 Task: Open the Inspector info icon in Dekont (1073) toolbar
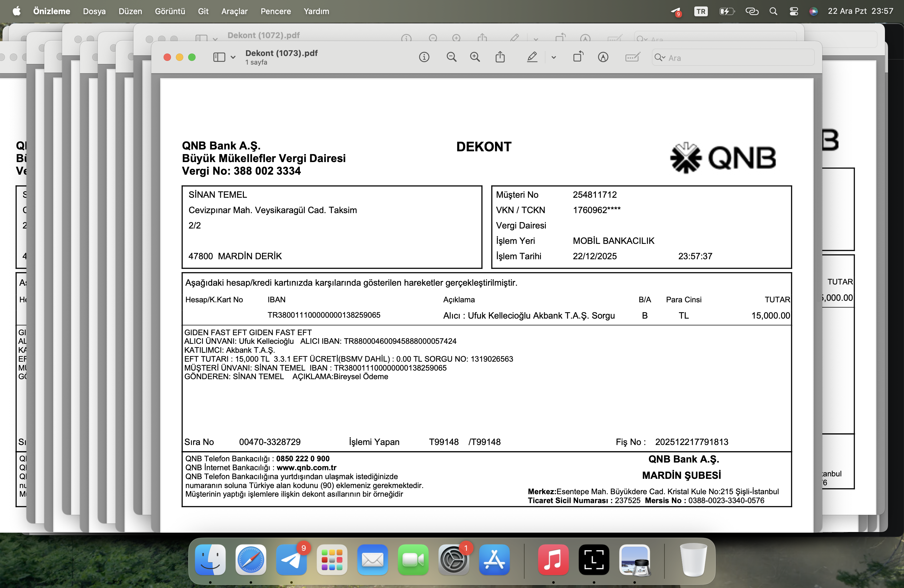pos(424,58)
